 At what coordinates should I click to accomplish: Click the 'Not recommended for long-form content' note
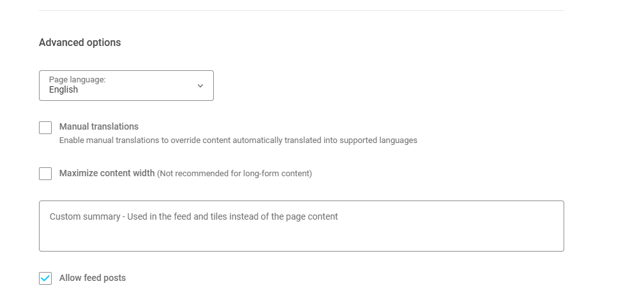tap(235, 174)
